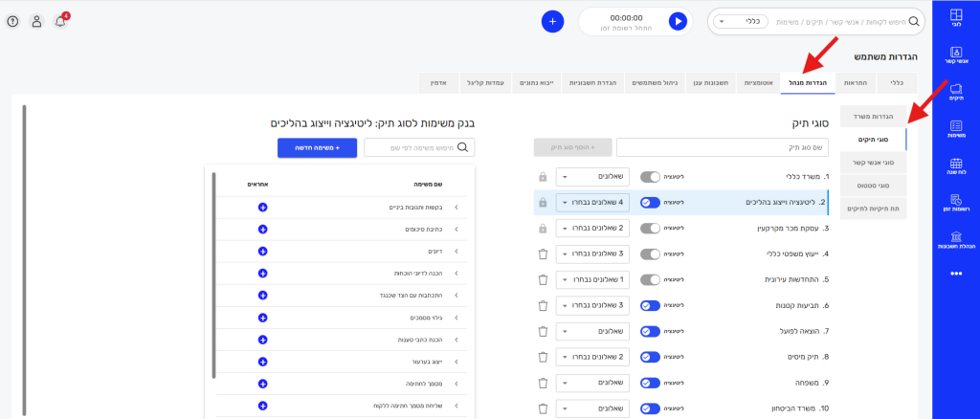Enable litigation toggle for משרד כללי
The height and width of the screenshot is (419, 980).
tap(651, 177)
